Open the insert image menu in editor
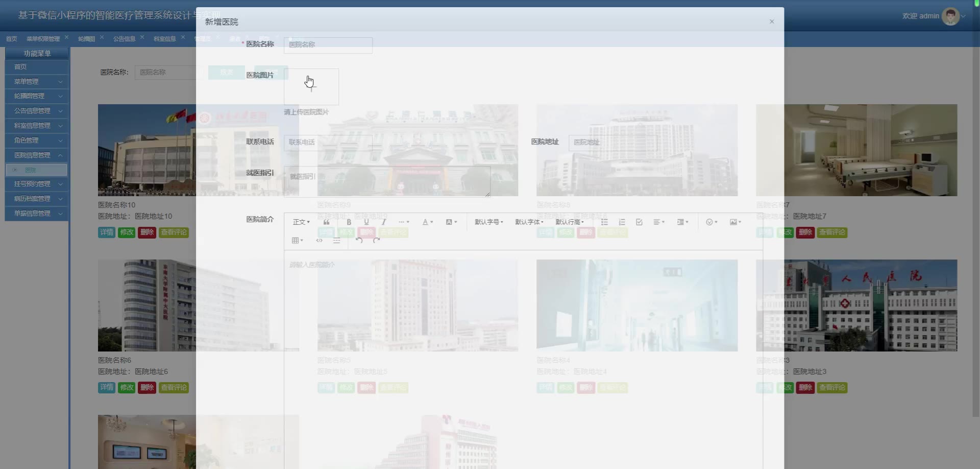The image size is (980, 469). tap(735, 222)
